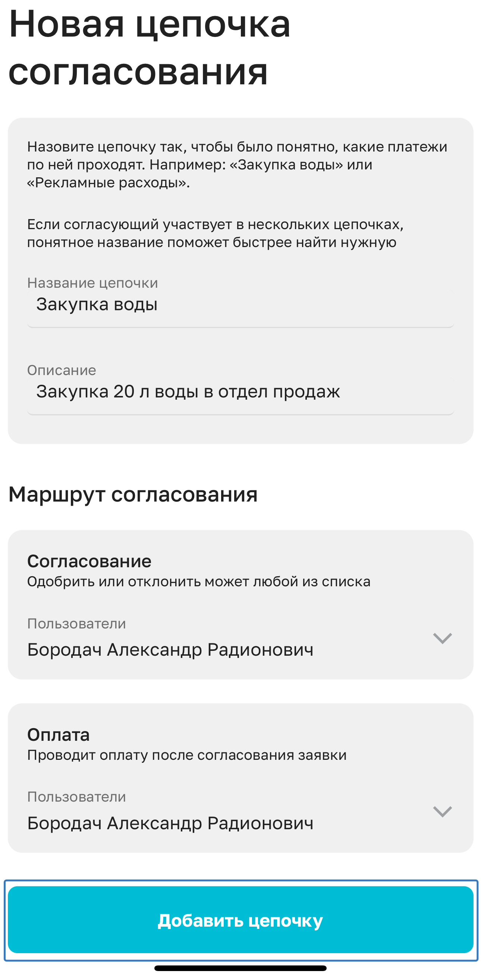This screenshot has height=980, width=481.
Task: Expand the Согласование users chevron
Action: point(442,638)
